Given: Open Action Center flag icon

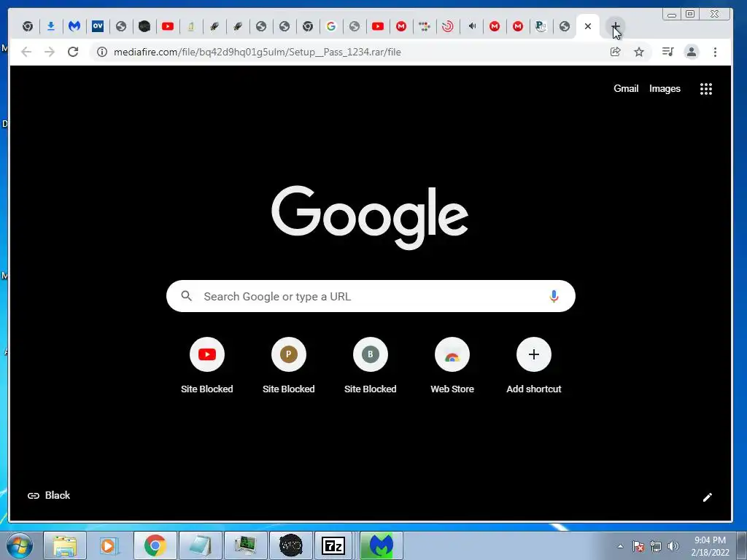Looking at the screenshot, I should point(638,546).
